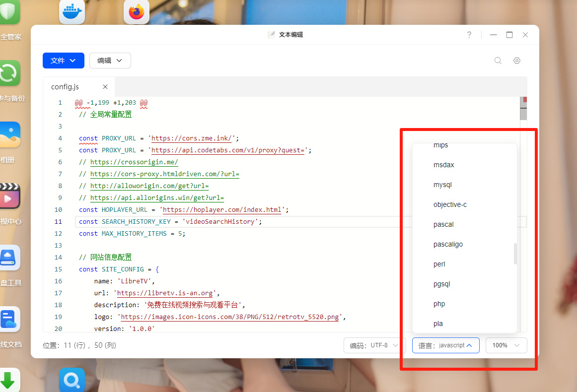Image resolution: width=577 pixels, height=392 pixels.
Task: Click the version '1.0.0' value
Action: (142, 328)
